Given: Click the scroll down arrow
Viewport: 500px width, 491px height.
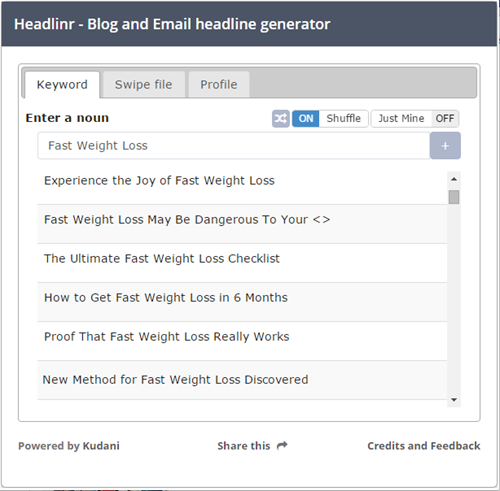Looking at the screenshot, I should click(x=454, y=400).
